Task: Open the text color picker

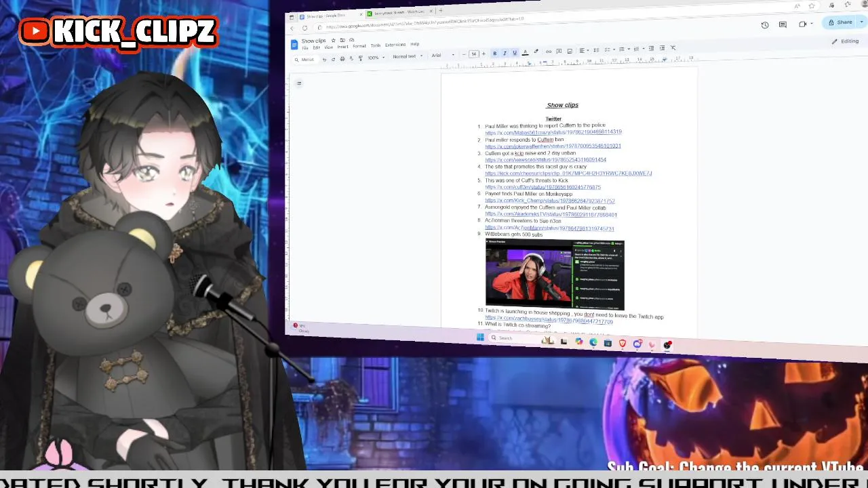Action: 525,52
